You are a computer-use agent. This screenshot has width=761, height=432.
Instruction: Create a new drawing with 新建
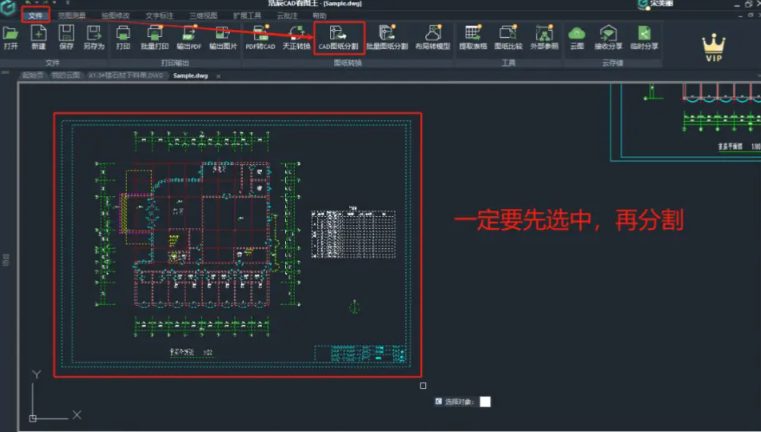pos(38,38)
